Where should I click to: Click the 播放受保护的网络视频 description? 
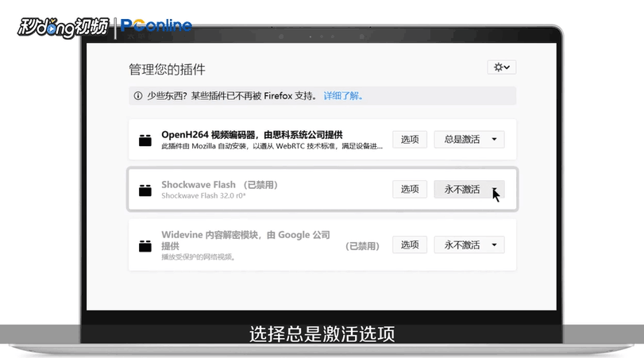click(x=198, y=257)
